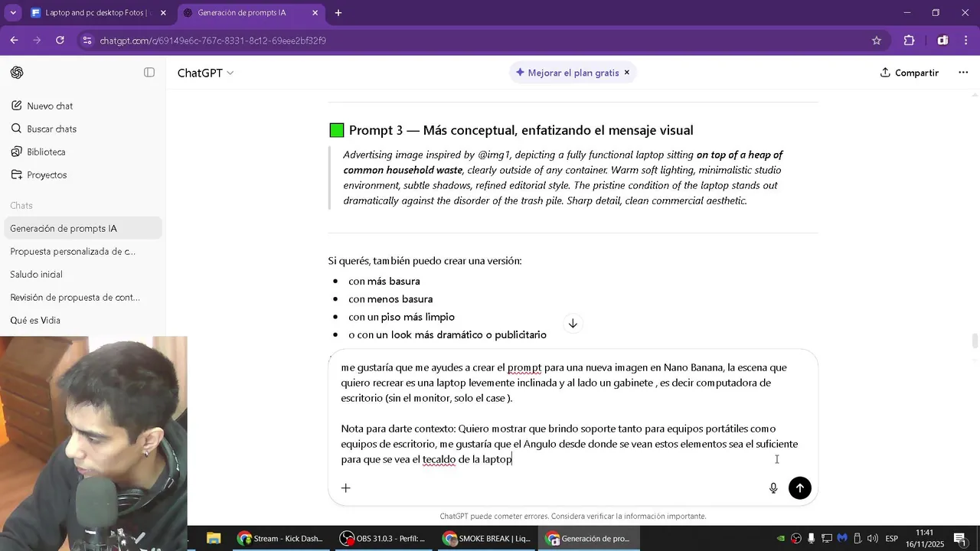Open the ChatGPT model selector dropdown
This screenshot has width=980, height=551.
(x=205, y=73)
